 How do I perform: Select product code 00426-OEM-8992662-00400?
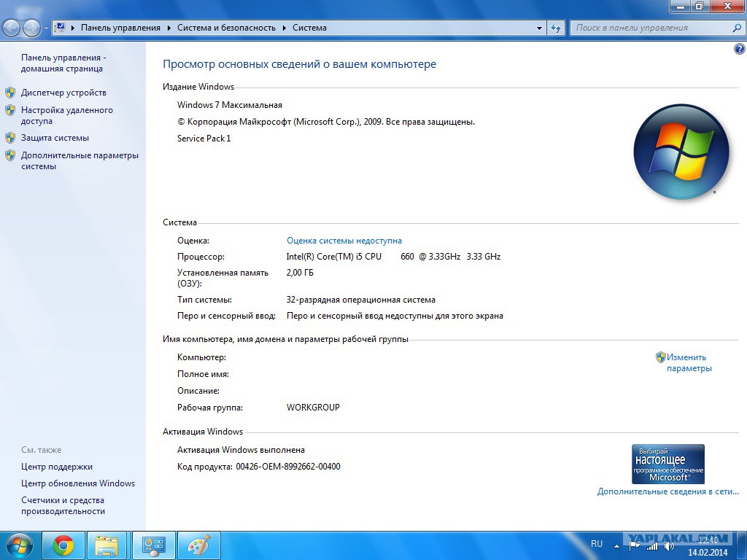tap(288, 466)
